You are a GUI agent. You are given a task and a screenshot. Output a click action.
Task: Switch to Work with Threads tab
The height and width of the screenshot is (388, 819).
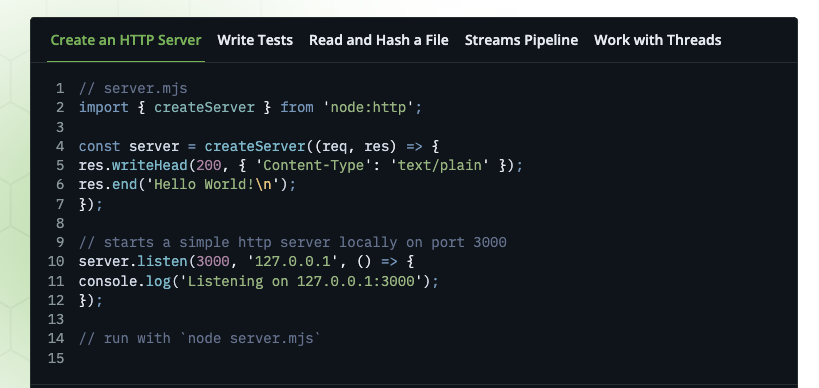pyautogui.click(x=658, y=40)
